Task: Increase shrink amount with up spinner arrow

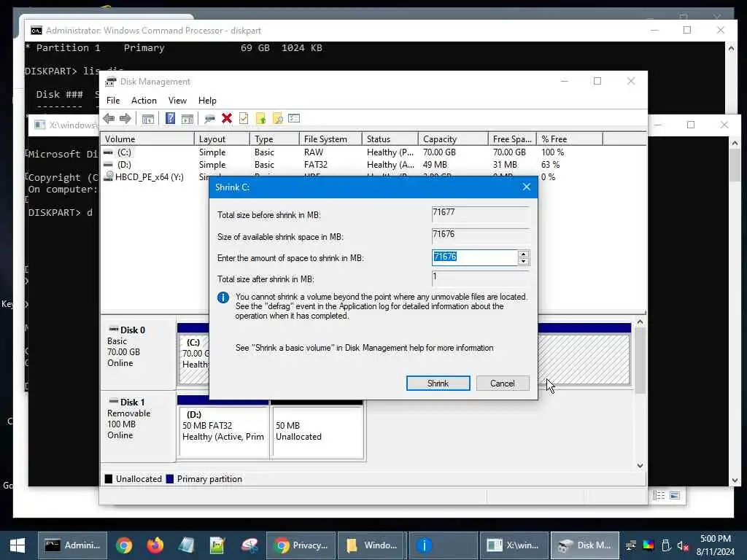Action: click(523, 254)
